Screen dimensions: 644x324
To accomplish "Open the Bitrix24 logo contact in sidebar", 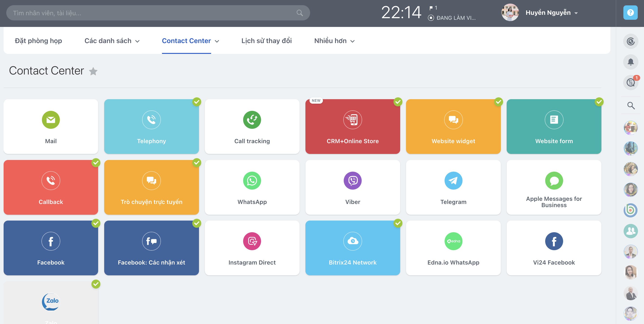I will click(x=631, y=210).
